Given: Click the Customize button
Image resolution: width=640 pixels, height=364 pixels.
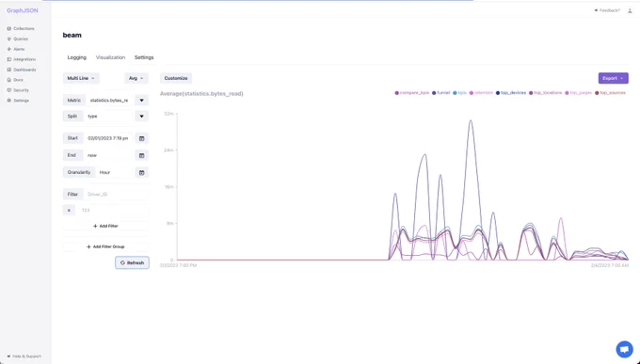Looking at the screenshot, I should (176, 78).
